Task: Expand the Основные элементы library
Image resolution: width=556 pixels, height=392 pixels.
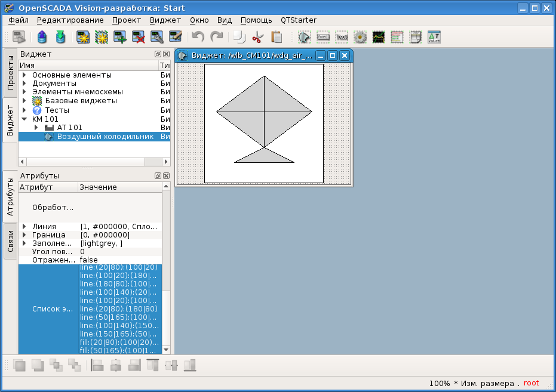Action: tap(24, 75)
